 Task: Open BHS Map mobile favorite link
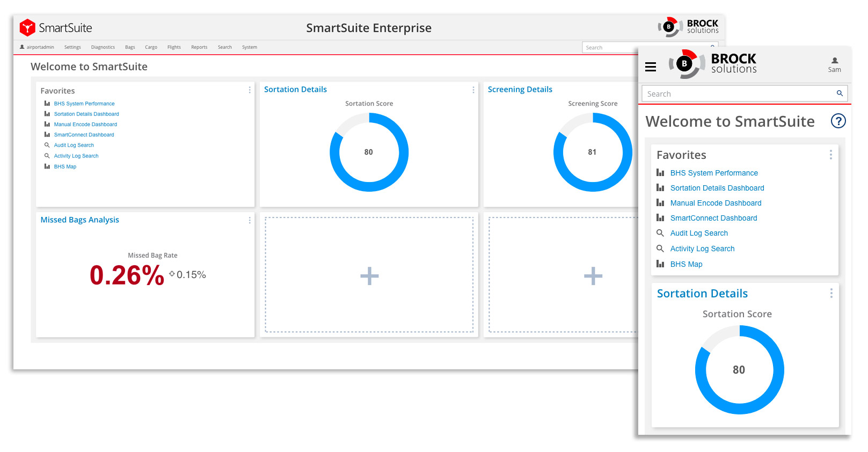[686, 264]
